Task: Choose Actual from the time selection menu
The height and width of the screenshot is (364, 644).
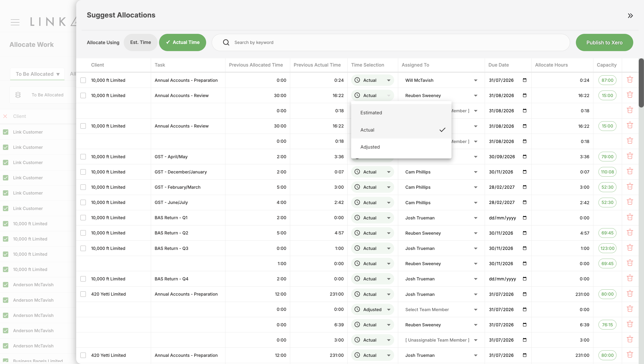Action: pyautogui.click(x=401, y=130)
